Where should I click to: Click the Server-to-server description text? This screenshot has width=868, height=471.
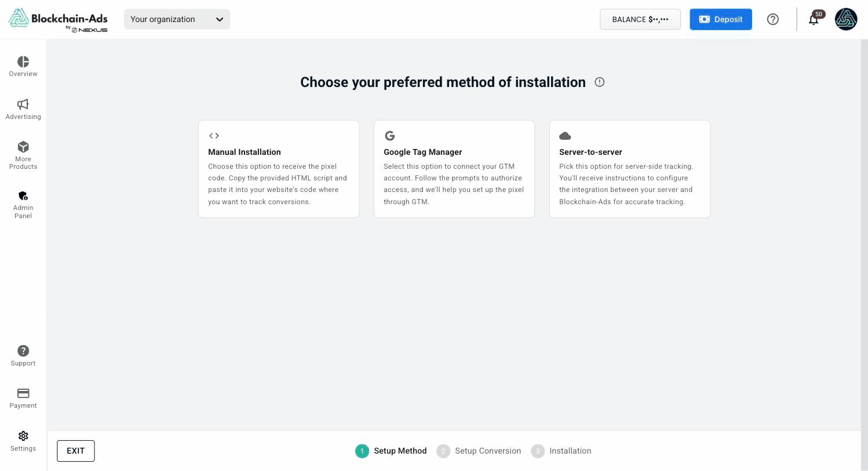pyautogui.click(x=626, y=184)
